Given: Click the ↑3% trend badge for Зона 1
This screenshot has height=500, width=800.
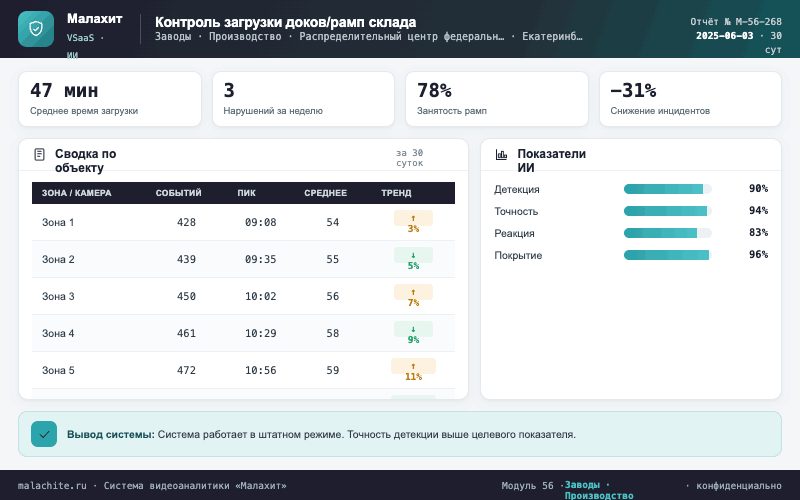Looking at the screenshot, I should [x=413, y=223].
